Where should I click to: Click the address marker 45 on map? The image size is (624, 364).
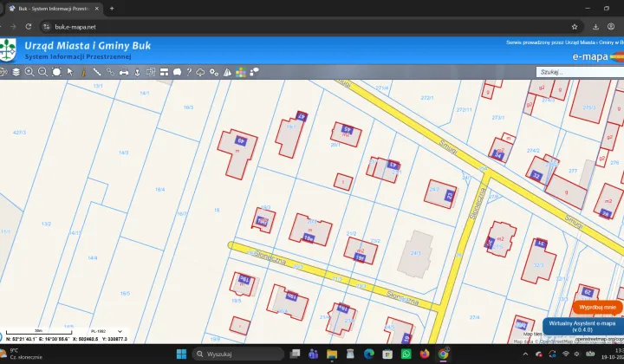[x=348, y=129]
